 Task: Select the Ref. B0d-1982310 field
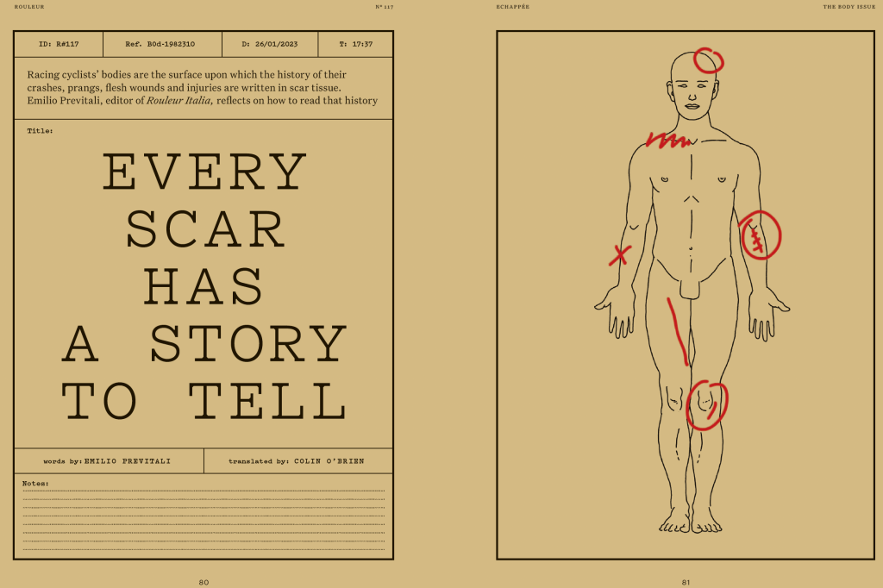coord(161,44)
